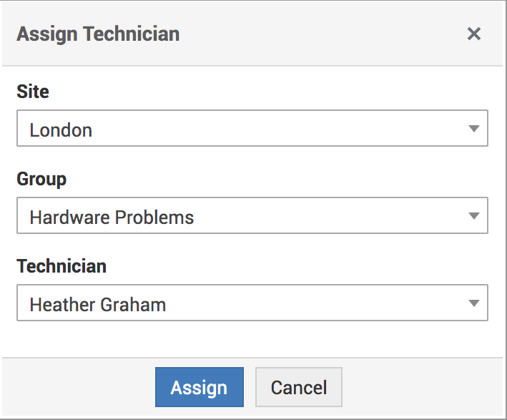Open the Technician selection list

tap(252, 303)
